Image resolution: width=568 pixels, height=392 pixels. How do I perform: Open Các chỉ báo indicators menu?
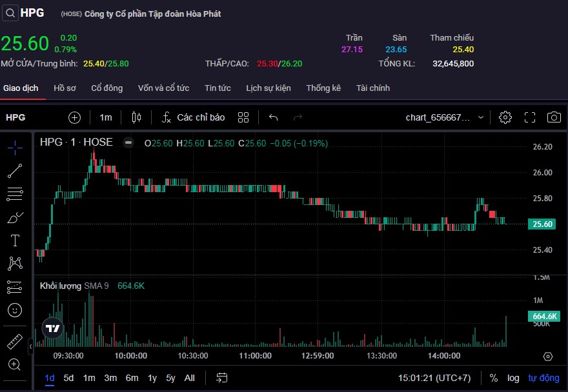(x=194, y=117)
